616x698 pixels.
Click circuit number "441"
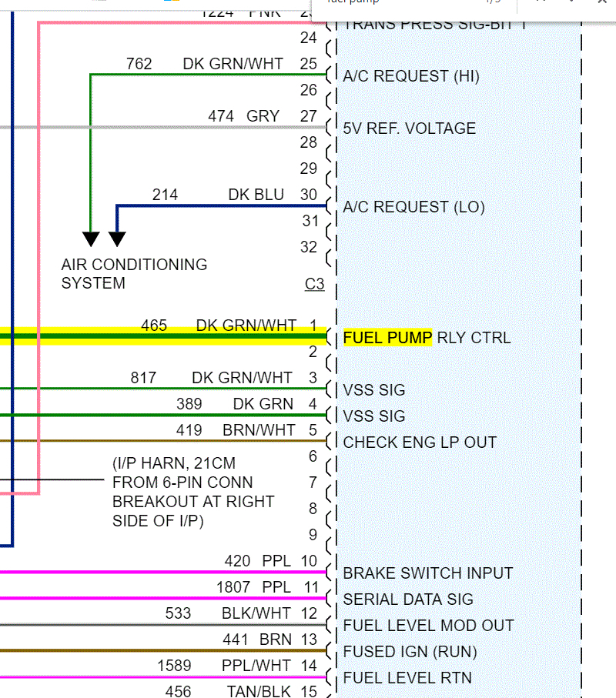235,640
